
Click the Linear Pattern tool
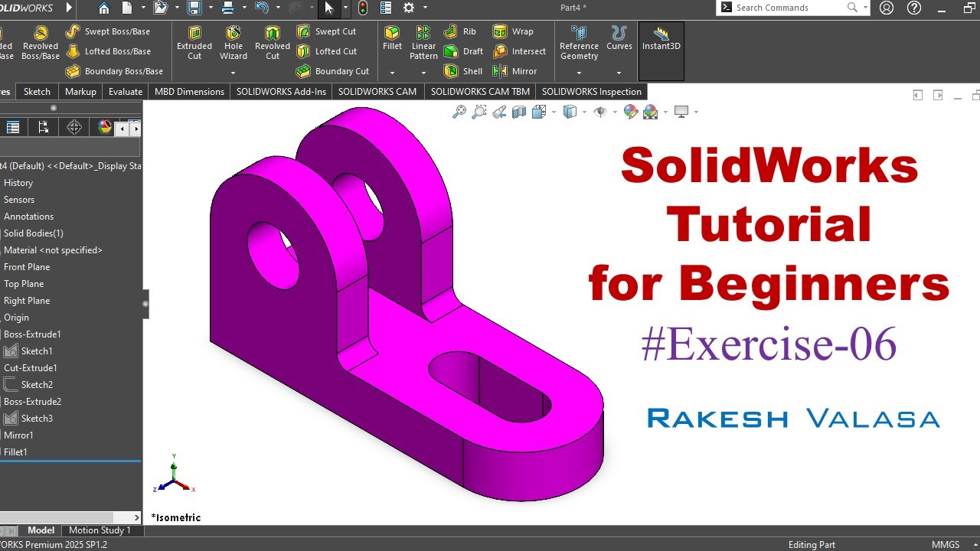(423, 42)
